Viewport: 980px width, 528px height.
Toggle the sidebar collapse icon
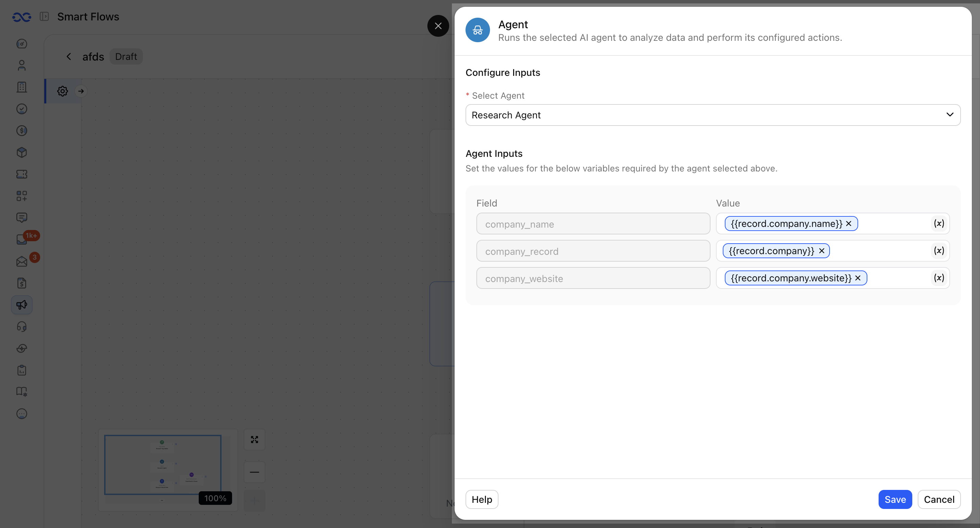[44, 16]
